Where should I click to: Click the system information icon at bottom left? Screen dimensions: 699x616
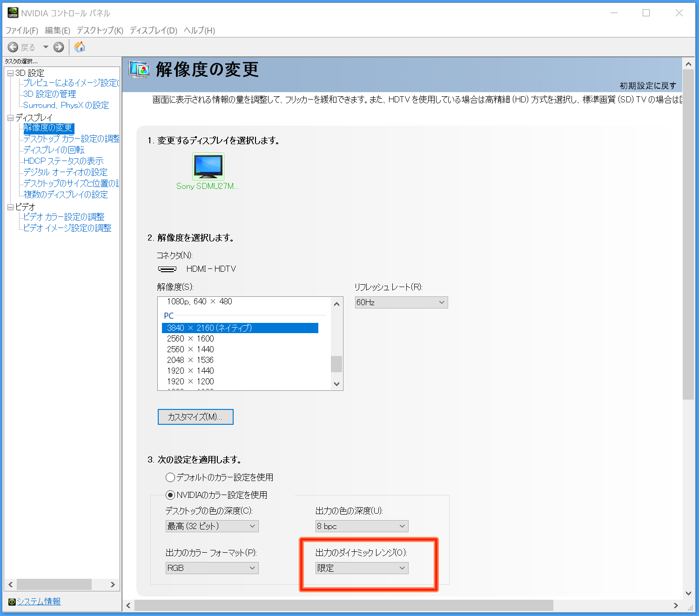12,602
